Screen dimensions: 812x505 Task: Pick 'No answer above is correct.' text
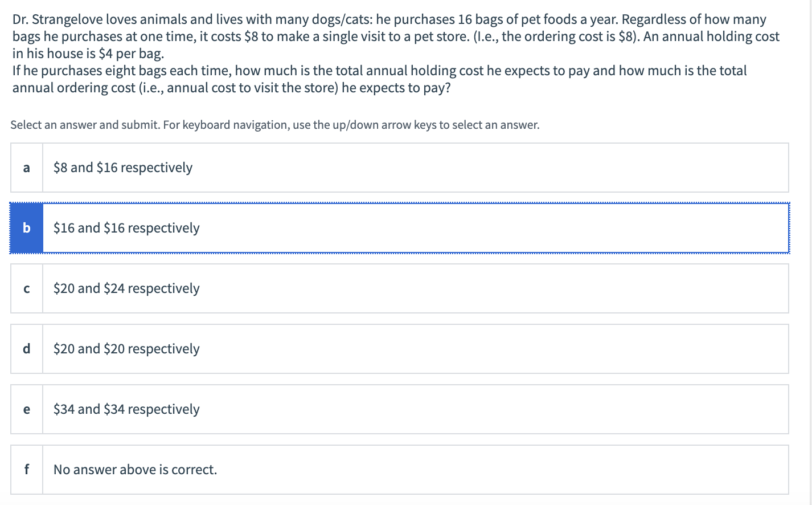(x=135, y=470)
